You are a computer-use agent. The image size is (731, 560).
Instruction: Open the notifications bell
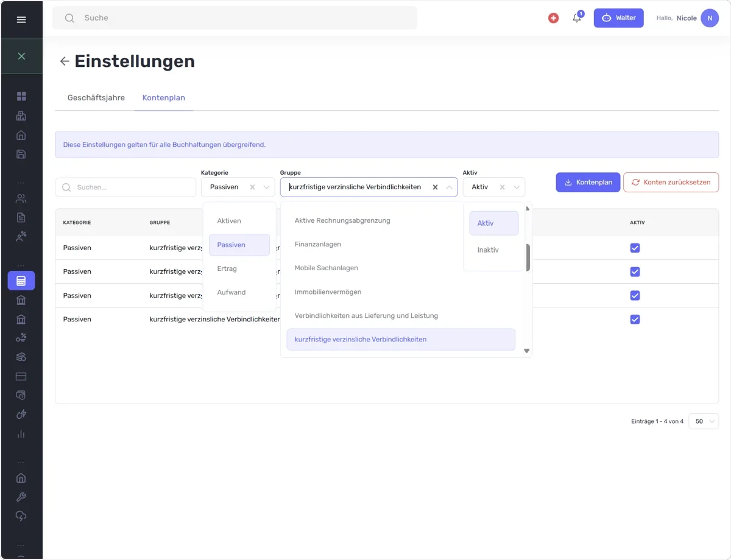[577, 18]
